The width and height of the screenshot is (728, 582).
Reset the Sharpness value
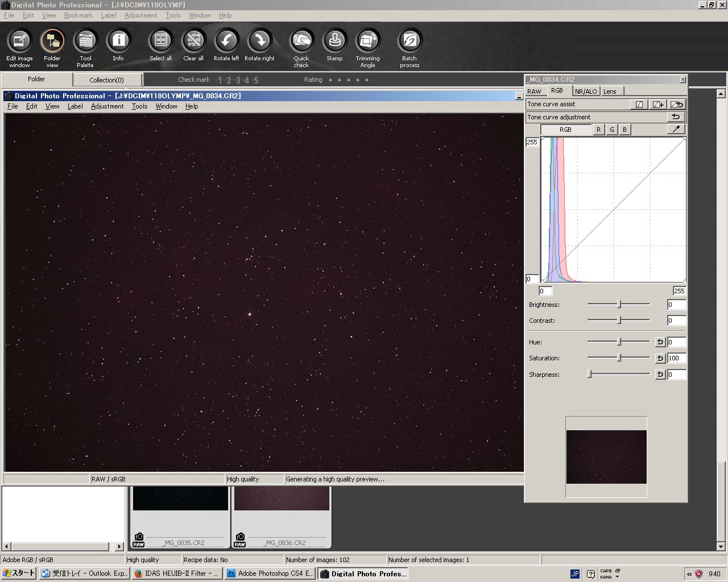pyautogui.click(x=660, y=375)
